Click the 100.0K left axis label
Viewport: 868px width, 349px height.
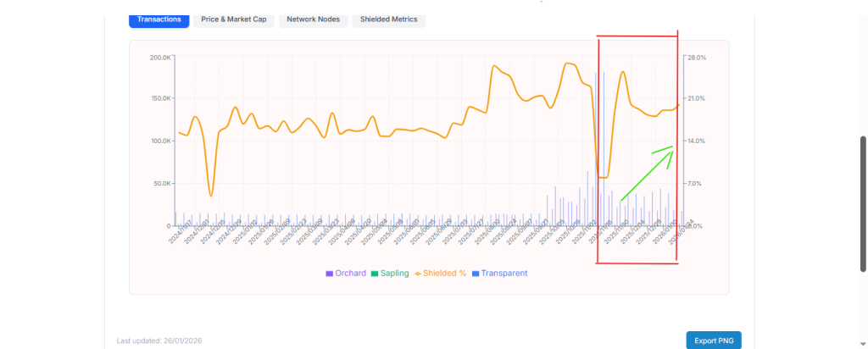(159, 141)
